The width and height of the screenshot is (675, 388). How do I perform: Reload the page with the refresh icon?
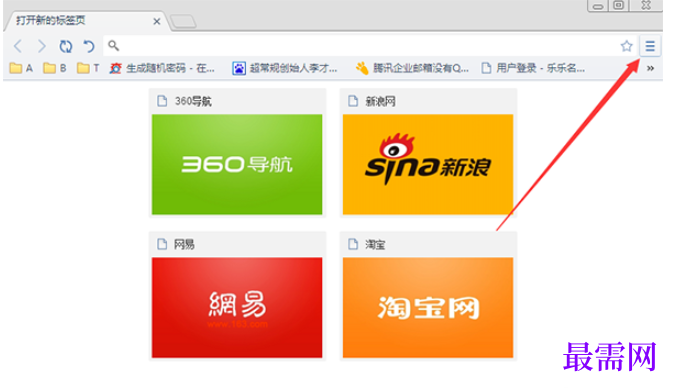65,46
